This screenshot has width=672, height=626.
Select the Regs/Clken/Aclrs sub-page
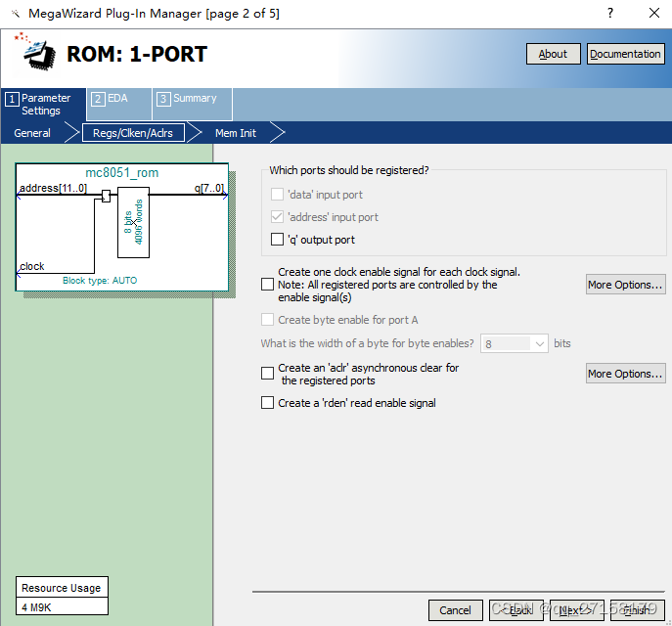(133, 133)
